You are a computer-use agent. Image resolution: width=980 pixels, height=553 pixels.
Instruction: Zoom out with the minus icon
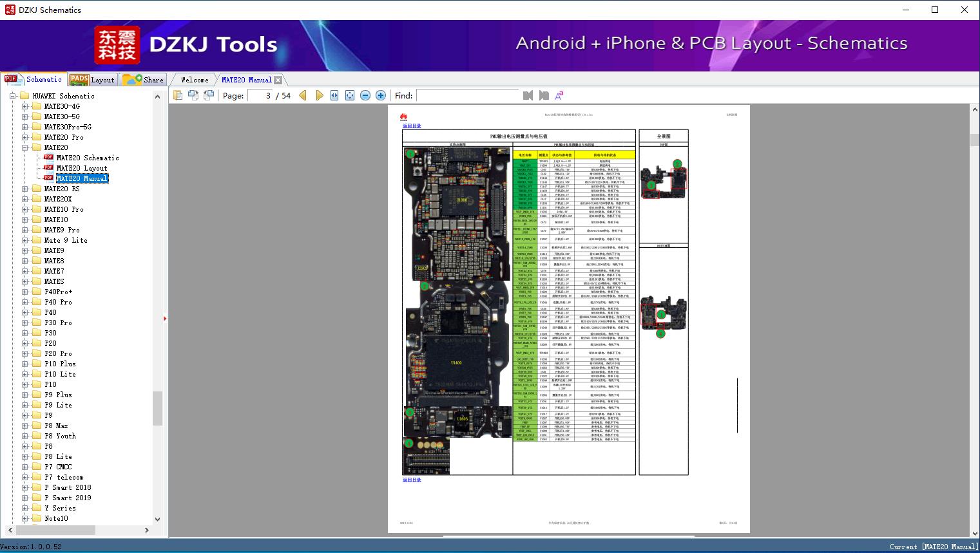tap(365, 95)
